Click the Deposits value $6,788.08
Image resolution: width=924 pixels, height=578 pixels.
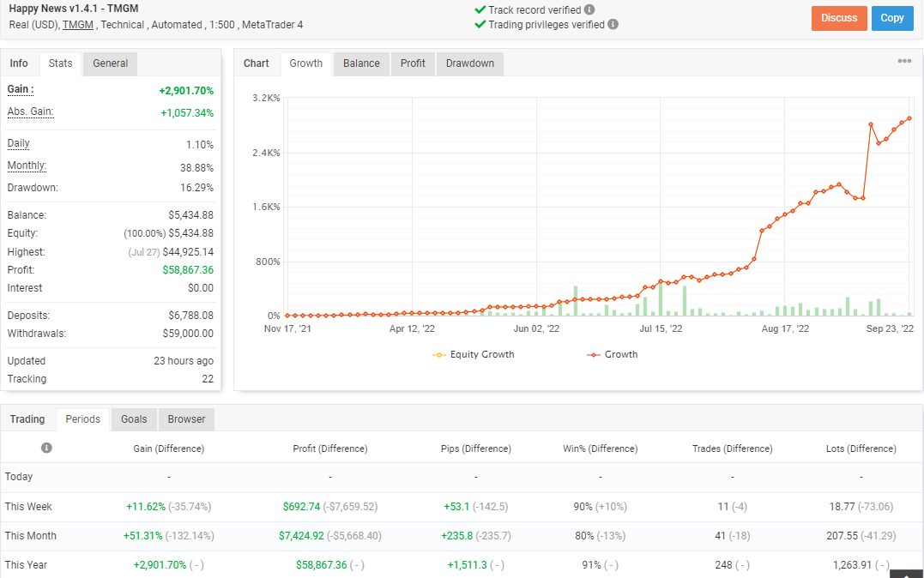tap(191, 316)
